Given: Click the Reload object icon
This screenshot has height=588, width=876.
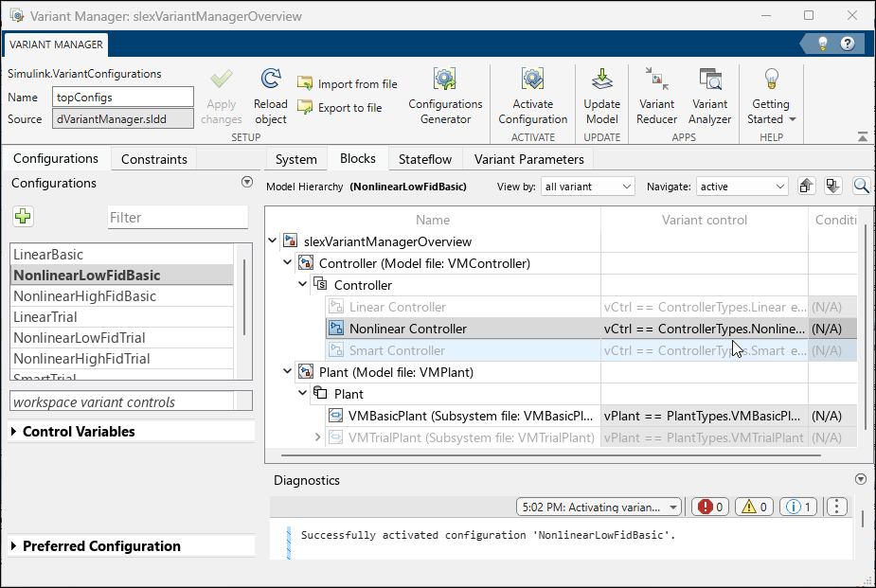Looking at the screenshot, I should (x=271, y=79).
